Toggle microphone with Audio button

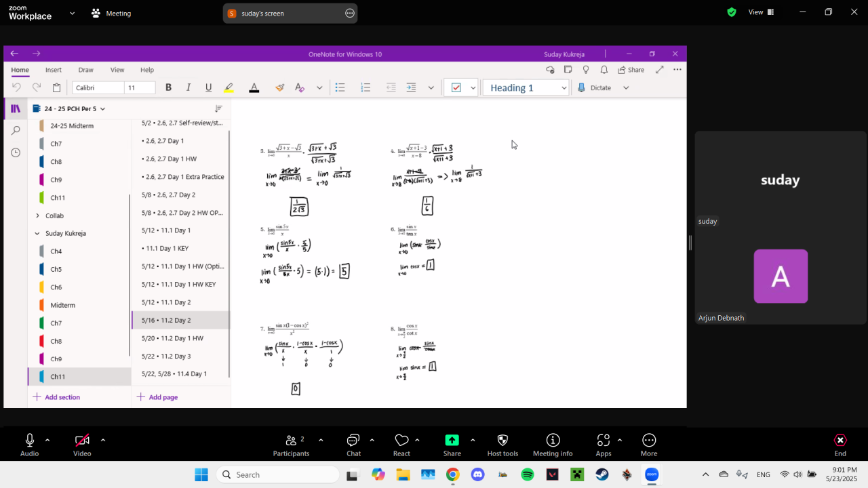point(29,441)
